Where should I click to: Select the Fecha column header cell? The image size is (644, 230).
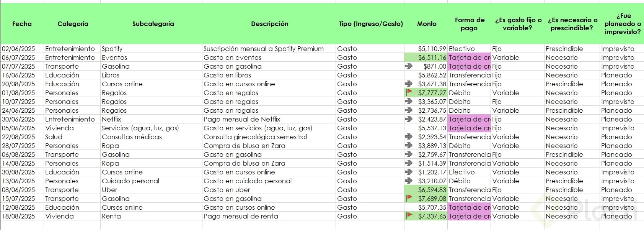coord(22,24)
